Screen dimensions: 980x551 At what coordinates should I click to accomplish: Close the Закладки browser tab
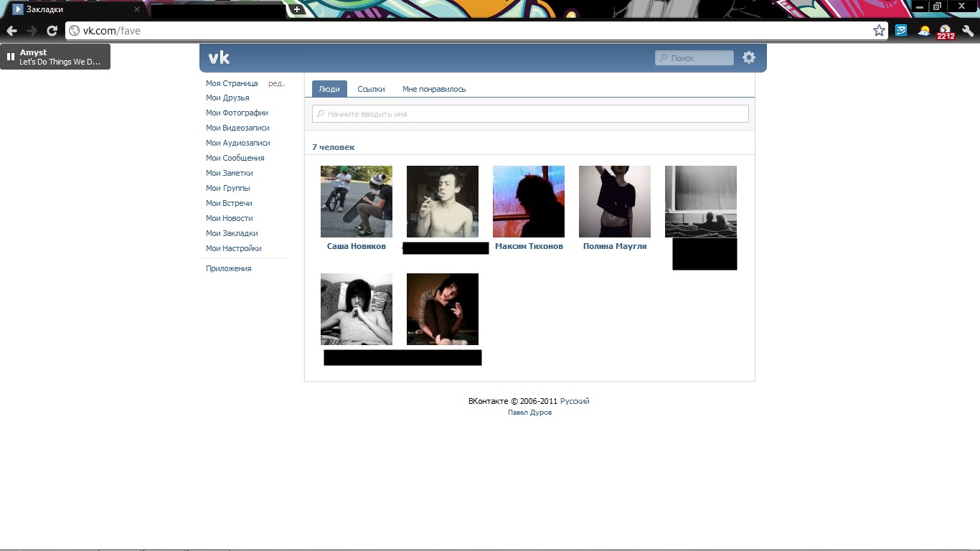(x=137, y=9)
